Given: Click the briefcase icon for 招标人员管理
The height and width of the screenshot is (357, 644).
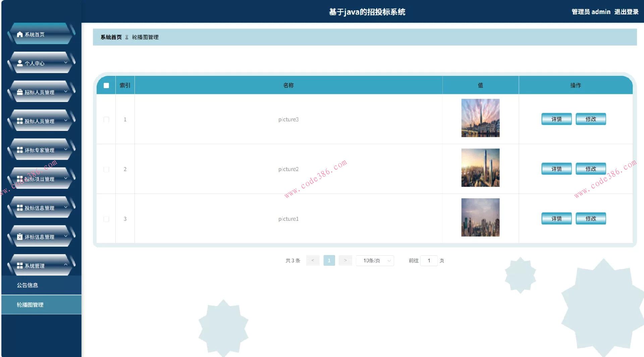Looking at the screenshot, I should (20, 92).
